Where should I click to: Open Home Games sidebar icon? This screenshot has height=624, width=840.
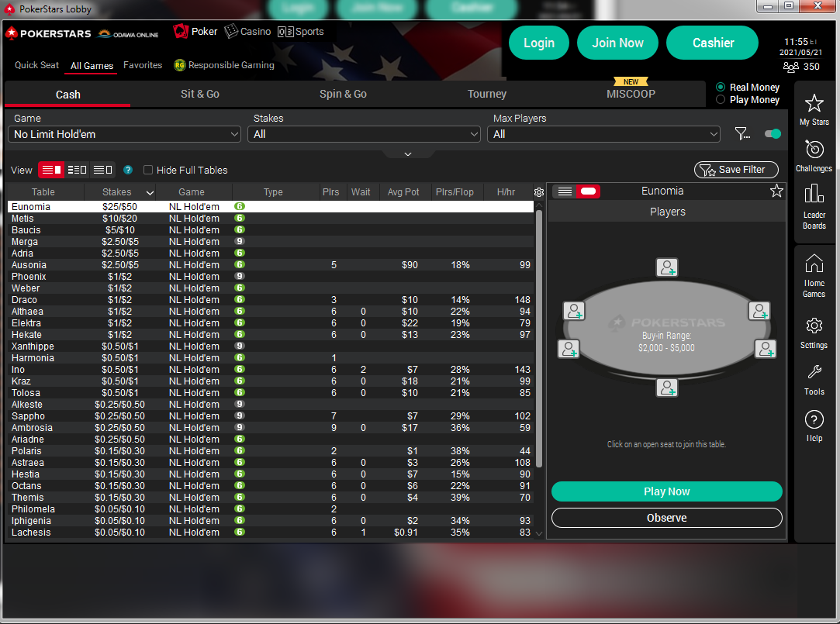(x=814, y=276)
